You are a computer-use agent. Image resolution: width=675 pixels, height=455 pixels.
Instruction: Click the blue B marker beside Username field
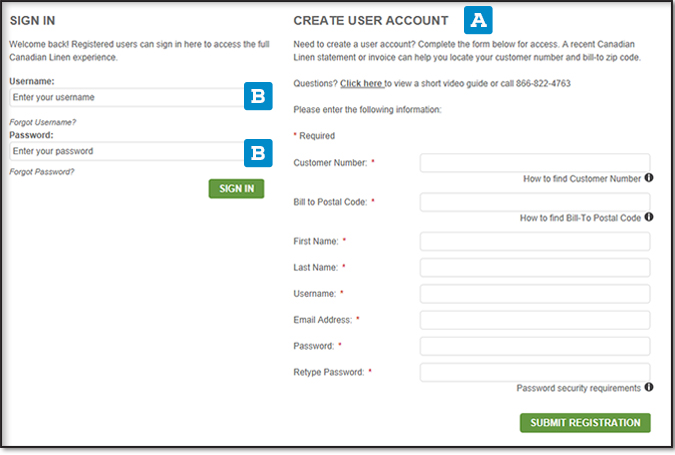[x=258, y=96]
